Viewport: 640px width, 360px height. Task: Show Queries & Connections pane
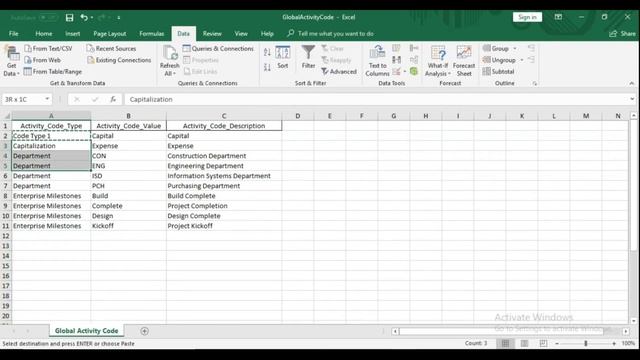pos(218,48)
